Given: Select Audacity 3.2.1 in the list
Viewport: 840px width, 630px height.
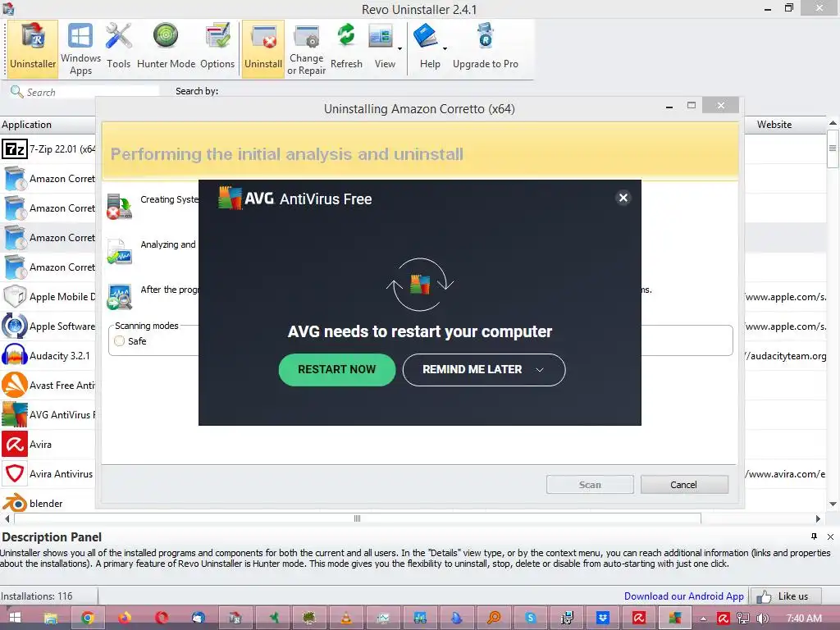Looking at the screenshot, I should pos(48,355).
